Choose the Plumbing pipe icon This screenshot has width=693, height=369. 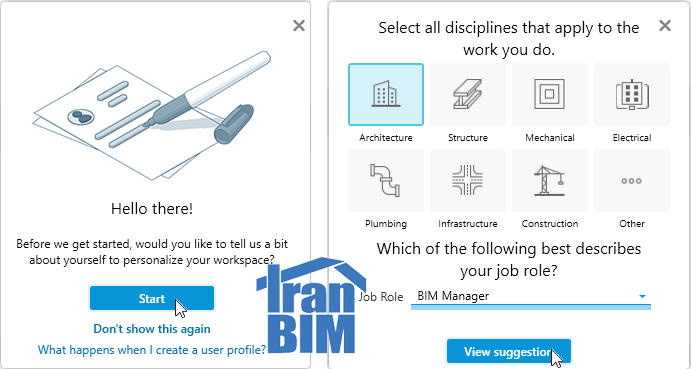(x=386, y=180)
